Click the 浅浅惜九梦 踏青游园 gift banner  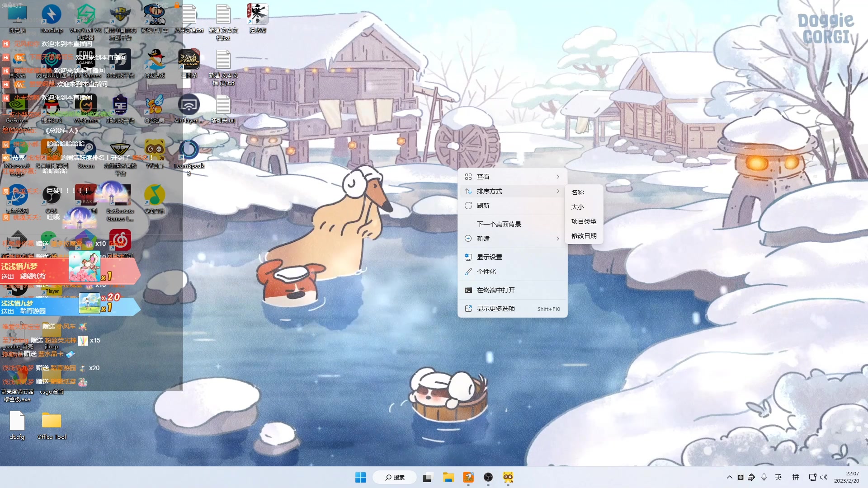click(x=70, y=307)
